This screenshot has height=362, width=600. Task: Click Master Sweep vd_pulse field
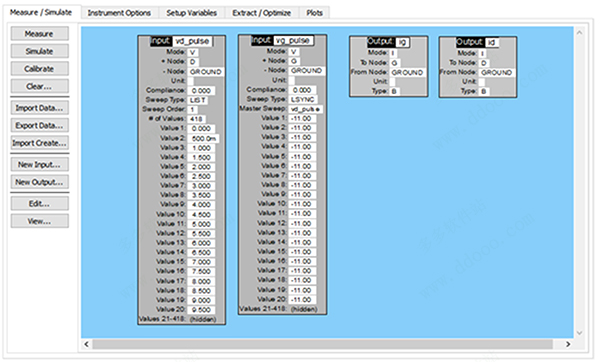pyautogui.click(x=306, y=109)
